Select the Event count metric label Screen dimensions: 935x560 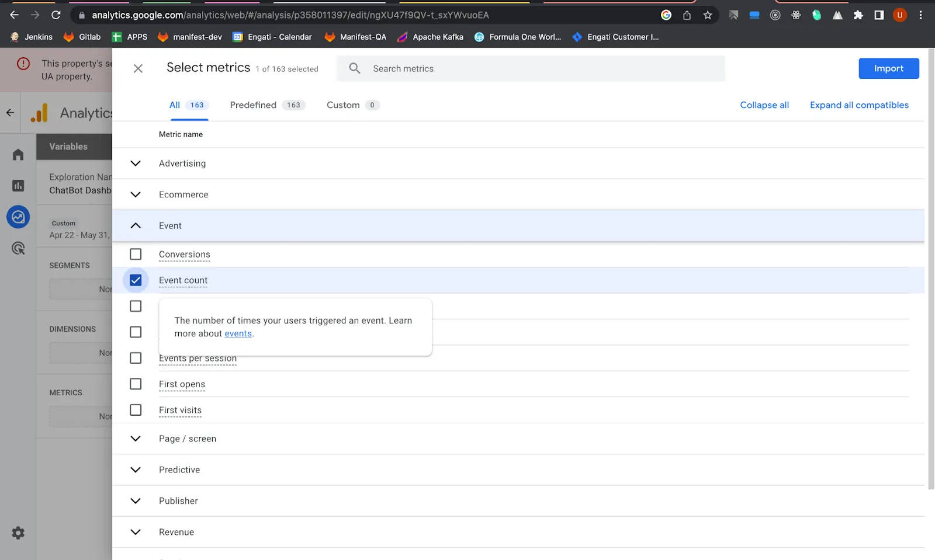[x=183, y=280]
